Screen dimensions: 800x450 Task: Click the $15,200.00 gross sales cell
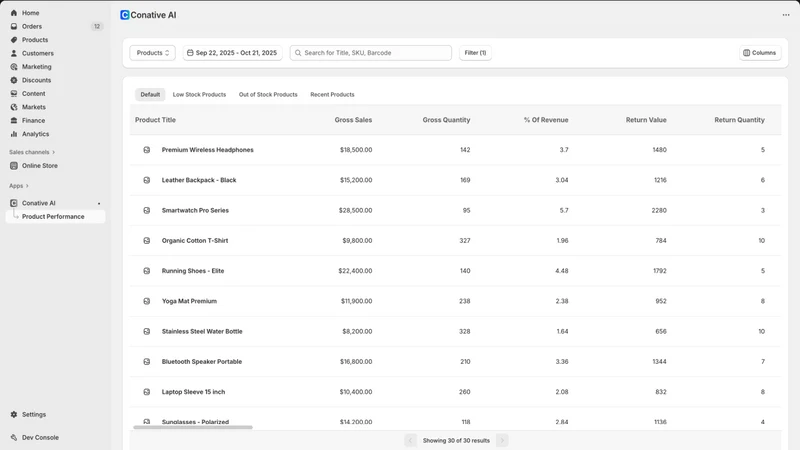[356, 180]
